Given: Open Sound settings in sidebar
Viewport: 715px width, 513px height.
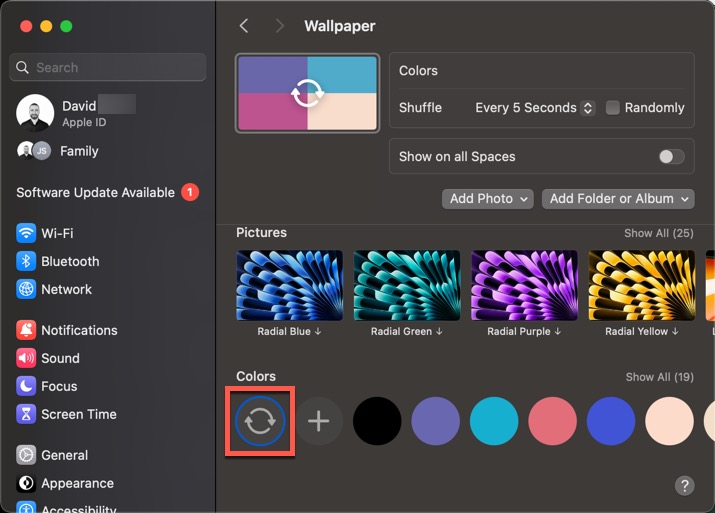Looking at the screenshot, I should coord(48,358).
